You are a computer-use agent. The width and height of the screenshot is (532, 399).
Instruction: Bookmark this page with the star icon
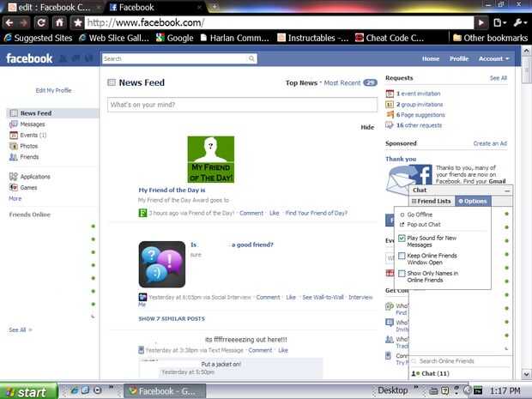[x=78, y=22]
